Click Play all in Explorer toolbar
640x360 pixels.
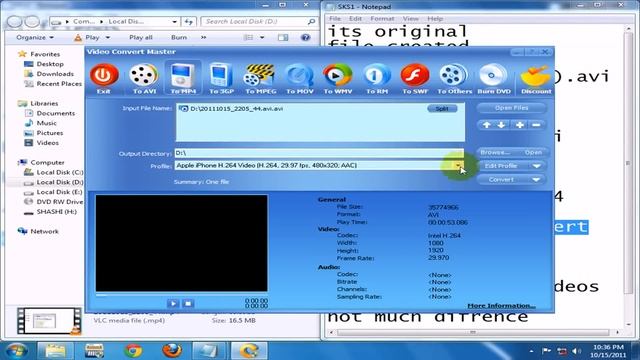point(141,38)
